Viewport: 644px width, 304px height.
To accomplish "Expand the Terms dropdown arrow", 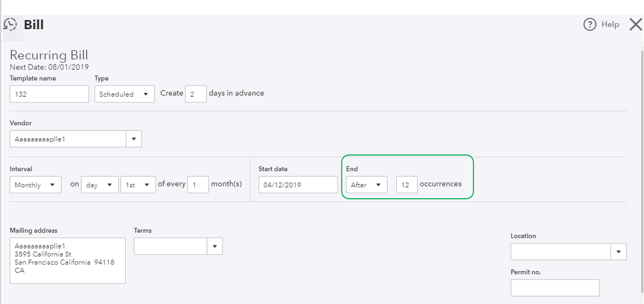I will coord(215,247).
